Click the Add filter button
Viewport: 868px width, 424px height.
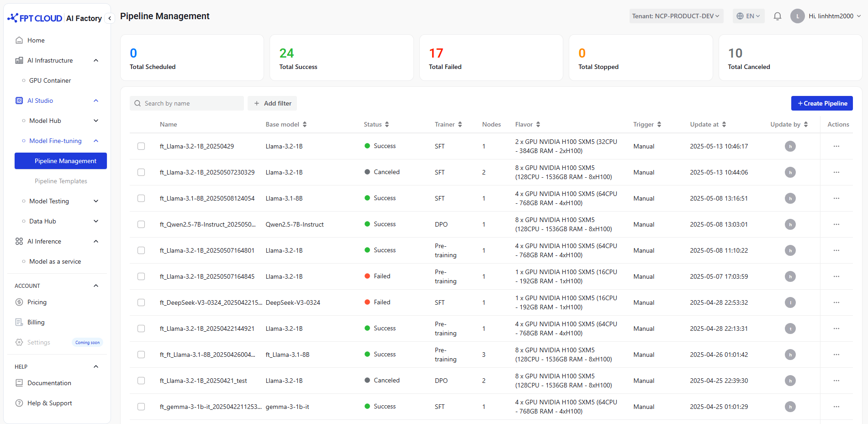[272, 103]
